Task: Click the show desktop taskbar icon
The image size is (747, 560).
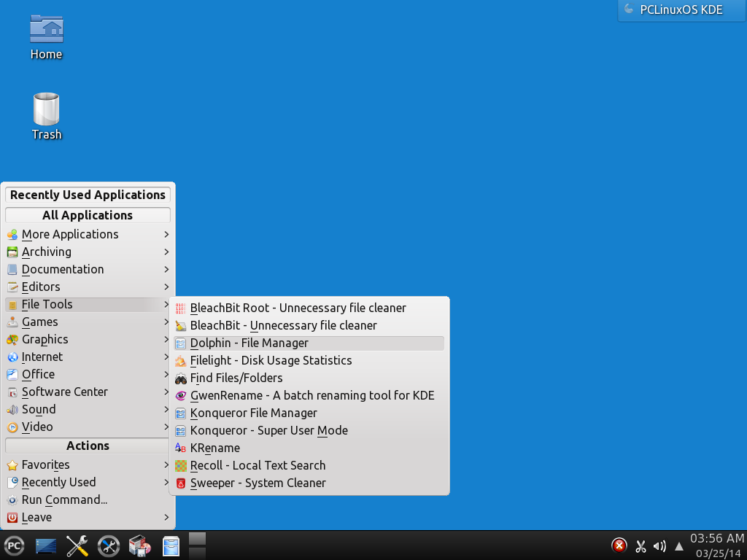Action: (46, 546)
